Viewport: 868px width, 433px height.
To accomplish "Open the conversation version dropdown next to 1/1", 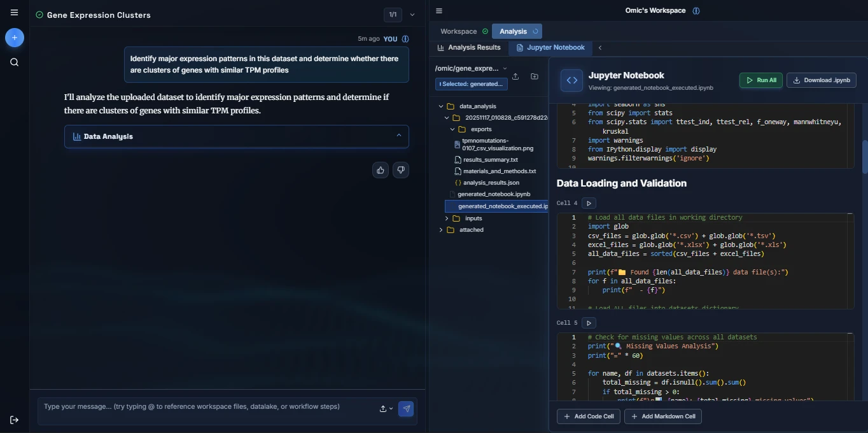I will 412,15.
